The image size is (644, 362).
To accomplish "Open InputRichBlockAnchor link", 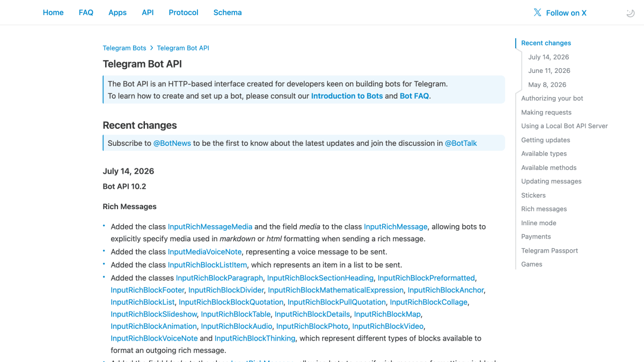I will coord(446,290).
